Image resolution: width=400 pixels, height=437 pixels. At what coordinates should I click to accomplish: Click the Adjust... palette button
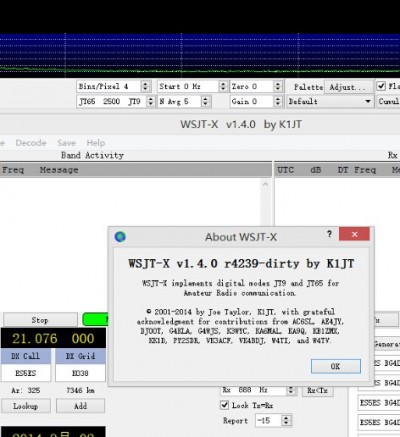(x=348, y=87)
